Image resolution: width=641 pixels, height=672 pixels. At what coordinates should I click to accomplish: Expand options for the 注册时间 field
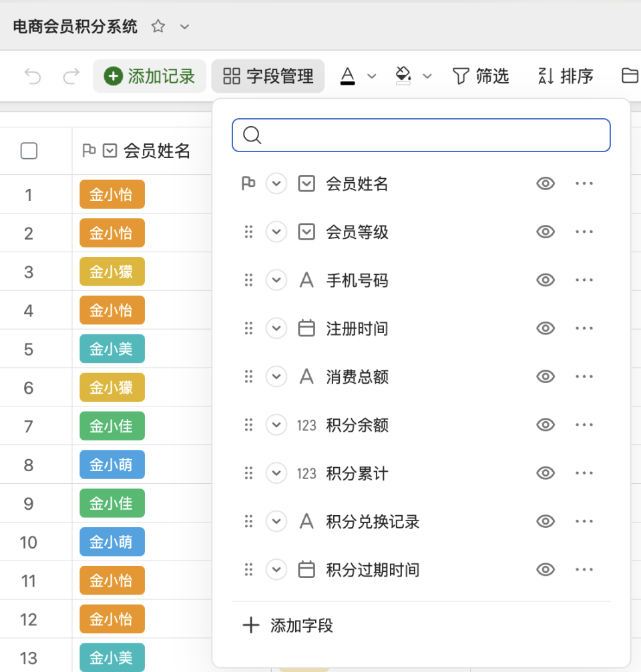[276, 328]
